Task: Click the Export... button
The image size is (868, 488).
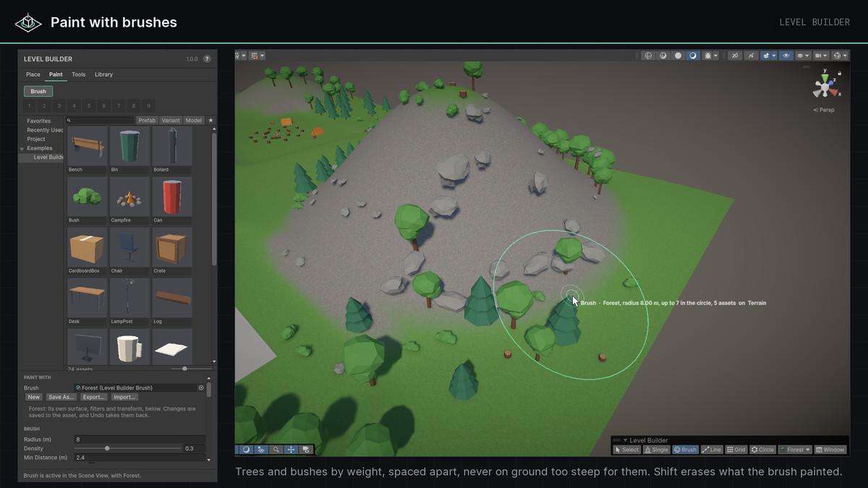Action: pos(94,397)
